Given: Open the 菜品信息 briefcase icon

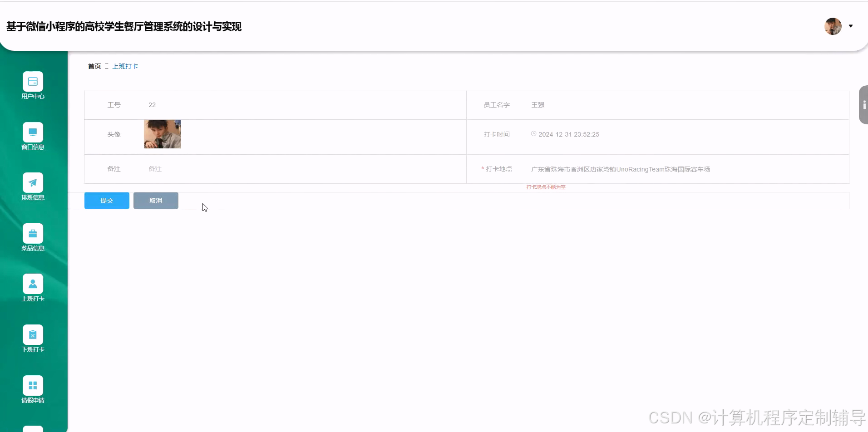Looking at the screenshot, I should point(33,234).
